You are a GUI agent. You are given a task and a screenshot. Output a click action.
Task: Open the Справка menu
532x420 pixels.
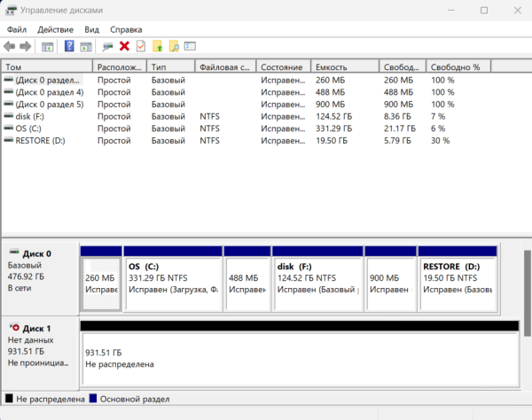tap(126, 29)
